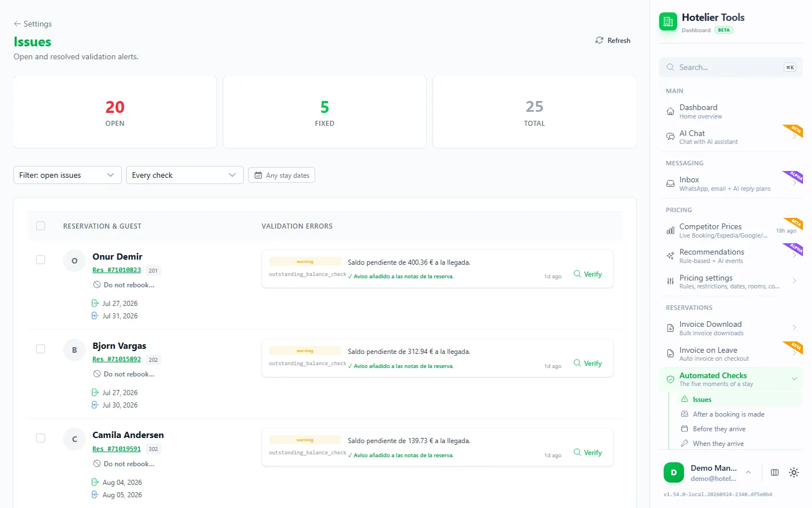Open reservation link Res #71010823
This screenshot has width=812, height=508.
[117, 270]
